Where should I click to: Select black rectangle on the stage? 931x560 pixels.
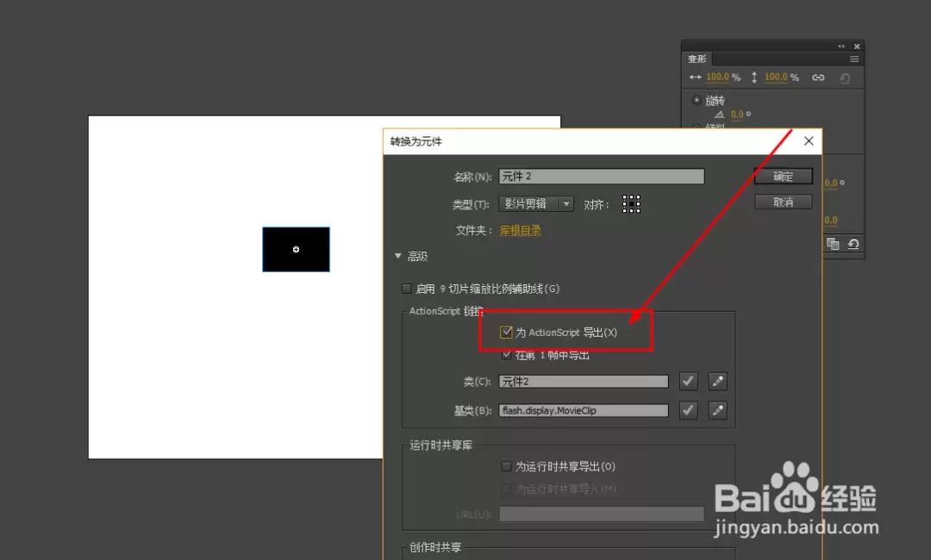point(297,249)
